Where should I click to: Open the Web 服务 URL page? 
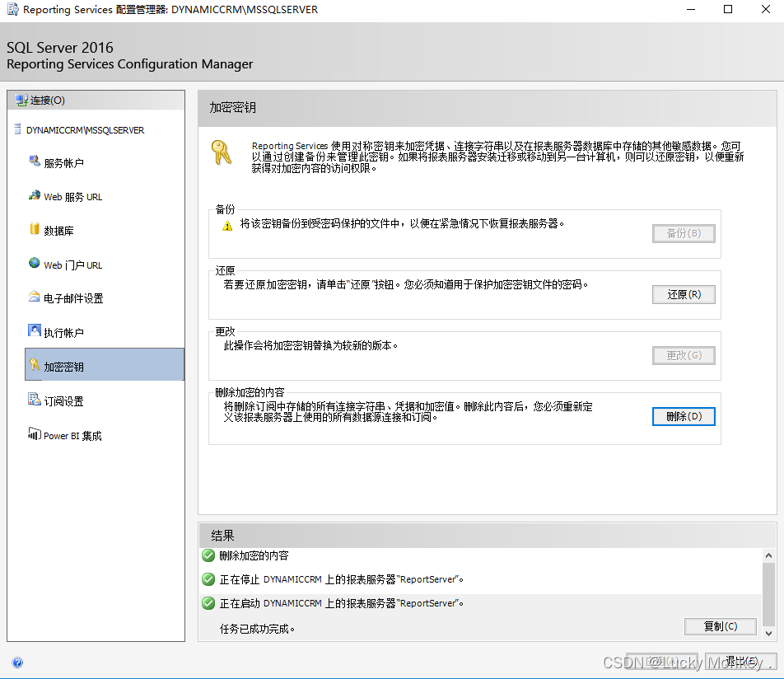coord(73,197)
